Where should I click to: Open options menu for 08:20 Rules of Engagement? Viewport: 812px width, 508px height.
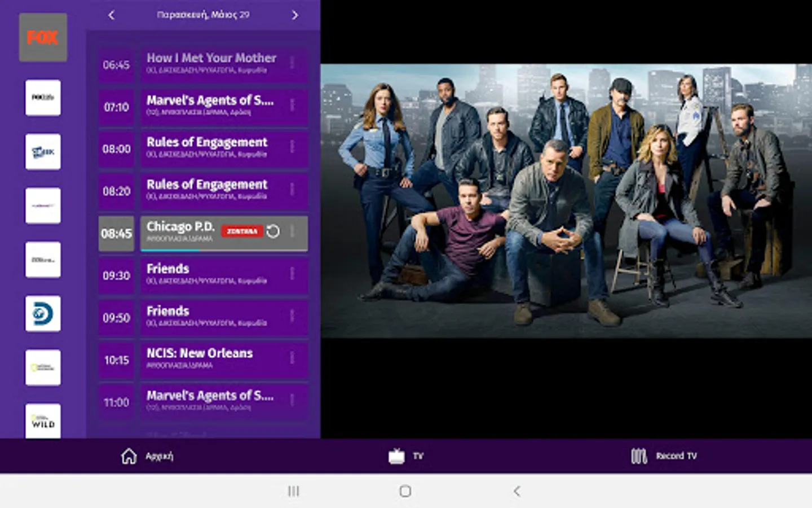292,189
